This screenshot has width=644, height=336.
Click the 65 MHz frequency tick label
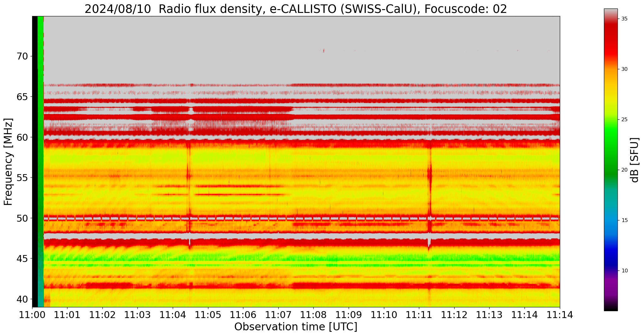pyautogui.click(x=22, y=97)
